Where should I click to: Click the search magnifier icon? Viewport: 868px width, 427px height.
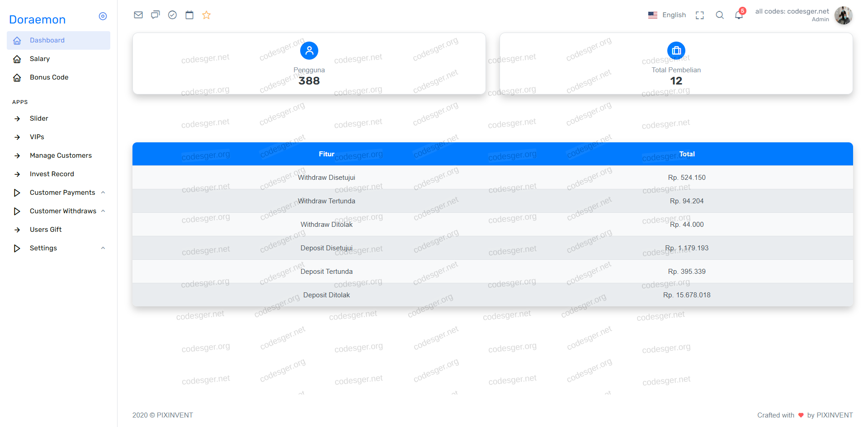(x=720, y=15)
